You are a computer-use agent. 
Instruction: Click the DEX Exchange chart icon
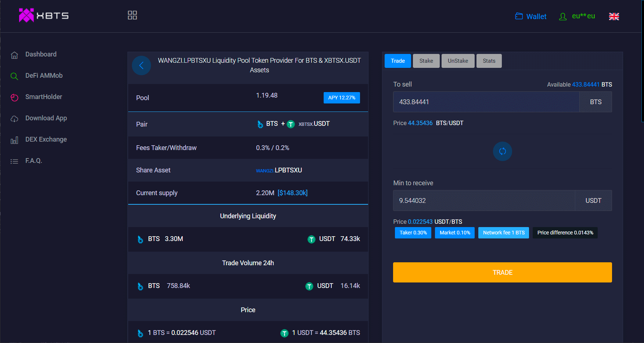click(x=14, y=140)
